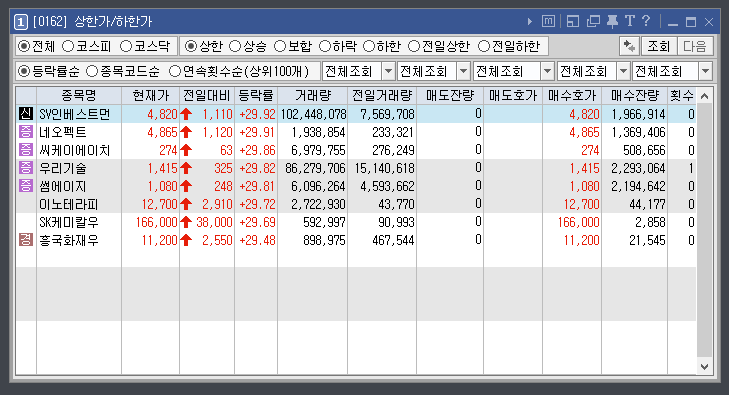Open the third 전체조회 dropdown
Viewport: 729px width, 395px height.
pyautogui.click(x=547, y=71)
